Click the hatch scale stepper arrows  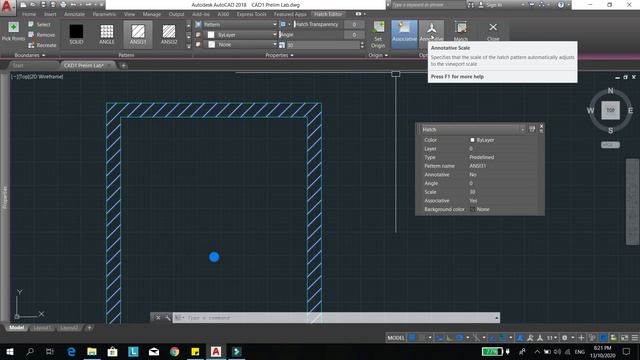(362, 45)
